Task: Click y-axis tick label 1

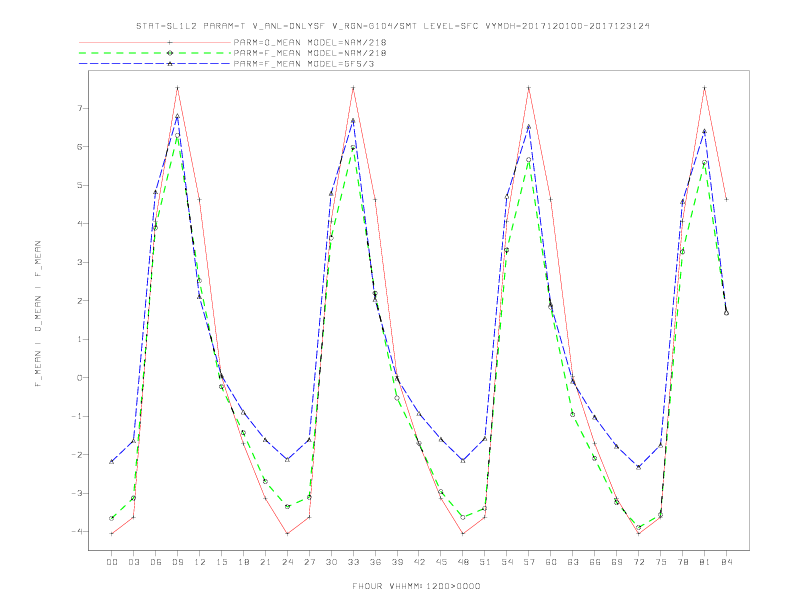Action: click(80, 339)
